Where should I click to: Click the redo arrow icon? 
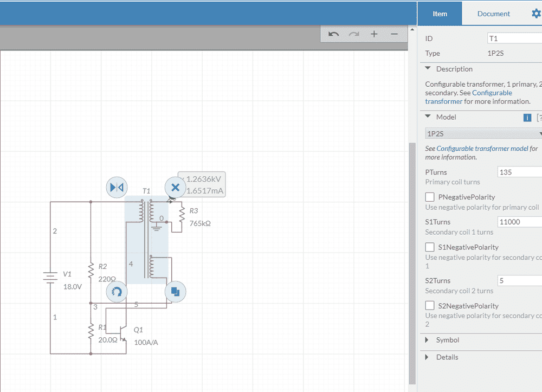pyautogui.click(x=354, y=34)
